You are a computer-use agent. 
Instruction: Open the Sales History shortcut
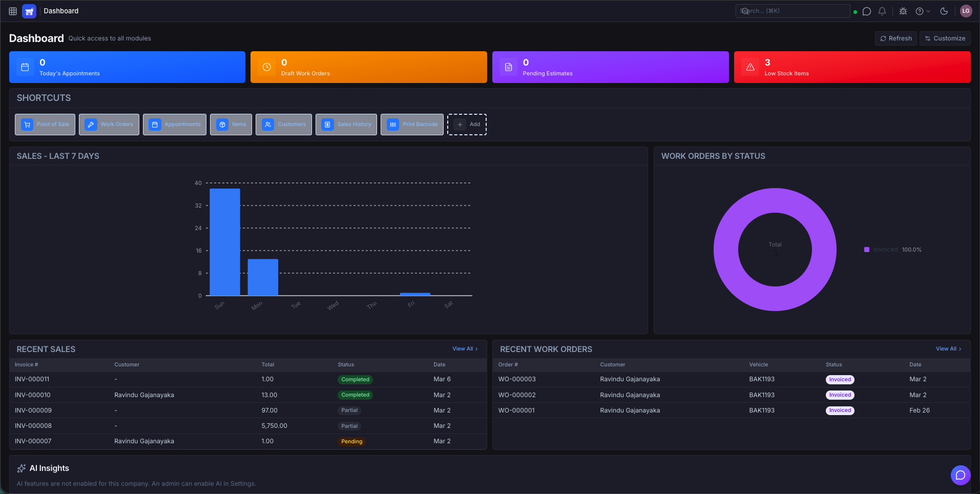pos(346,125)
